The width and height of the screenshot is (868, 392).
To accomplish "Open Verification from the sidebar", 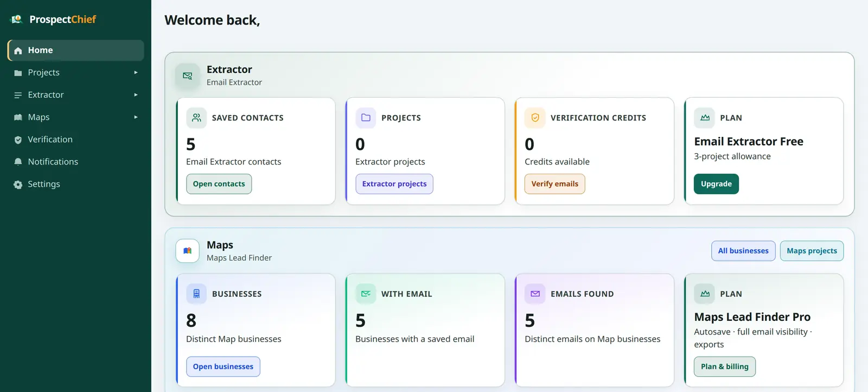I will (76, 140).
